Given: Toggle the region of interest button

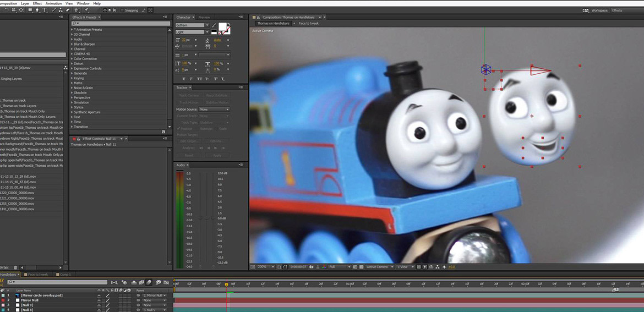Looking at the screenshot, I should pos(355,267).
